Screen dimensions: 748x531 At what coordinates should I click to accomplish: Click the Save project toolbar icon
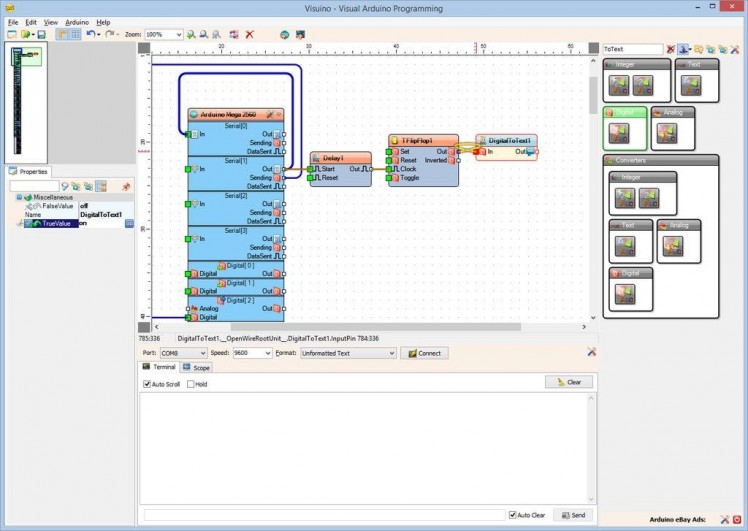pyautogui.click(x=41, y=34)
